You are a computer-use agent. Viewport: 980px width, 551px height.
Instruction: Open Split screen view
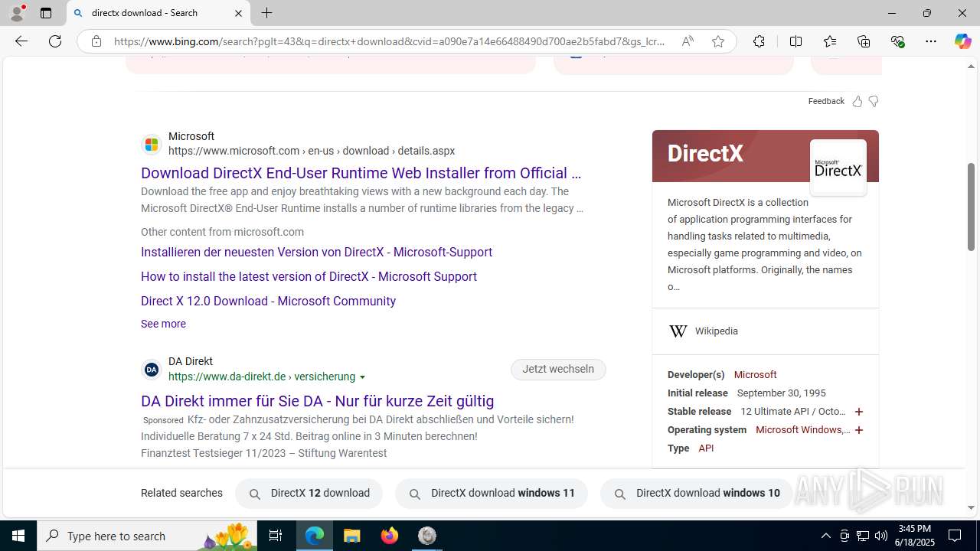pyautogui.click(x=795, y=41)
